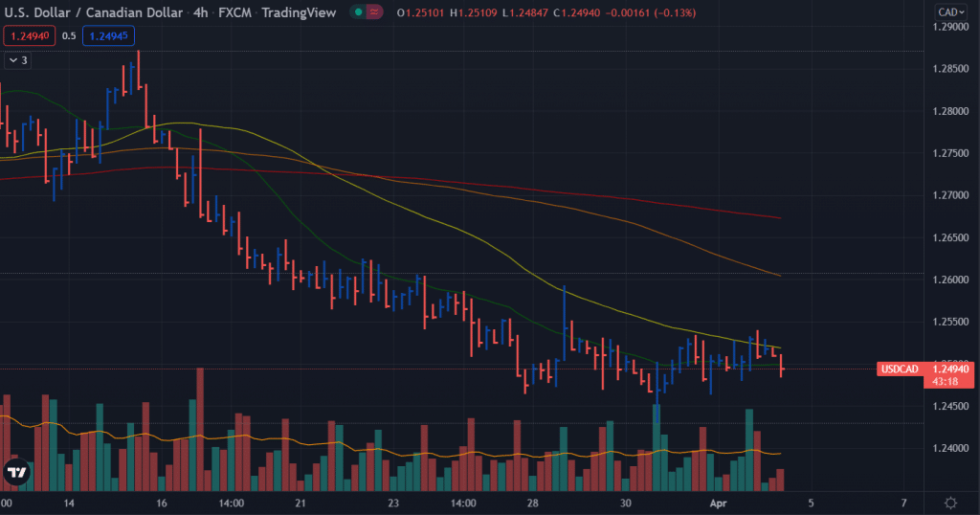Screen dimensions: 980x515
Task: Click the open value O1.25101
Action: tap(421, 12)
